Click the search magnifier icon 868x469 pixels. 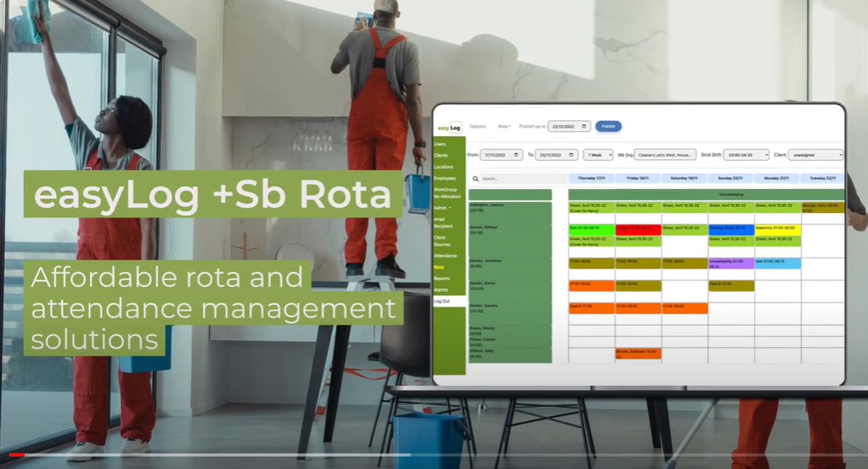tap(475, 179)
